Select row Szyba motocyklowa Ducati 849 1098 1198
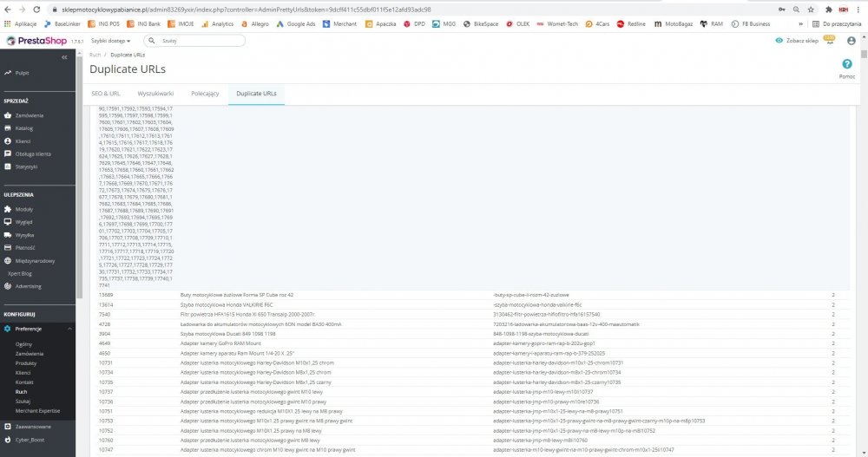 pos(470,334)
